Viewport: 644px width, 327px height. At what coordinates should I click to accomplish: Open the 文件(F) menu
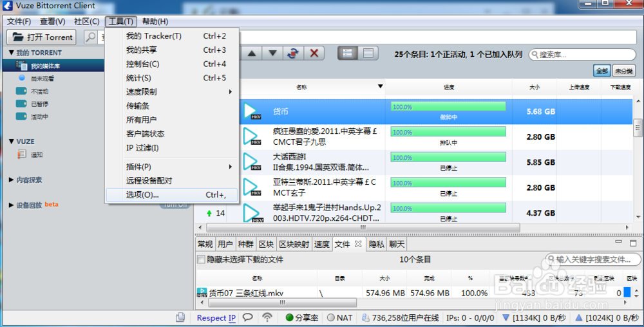tap(19, 21)
